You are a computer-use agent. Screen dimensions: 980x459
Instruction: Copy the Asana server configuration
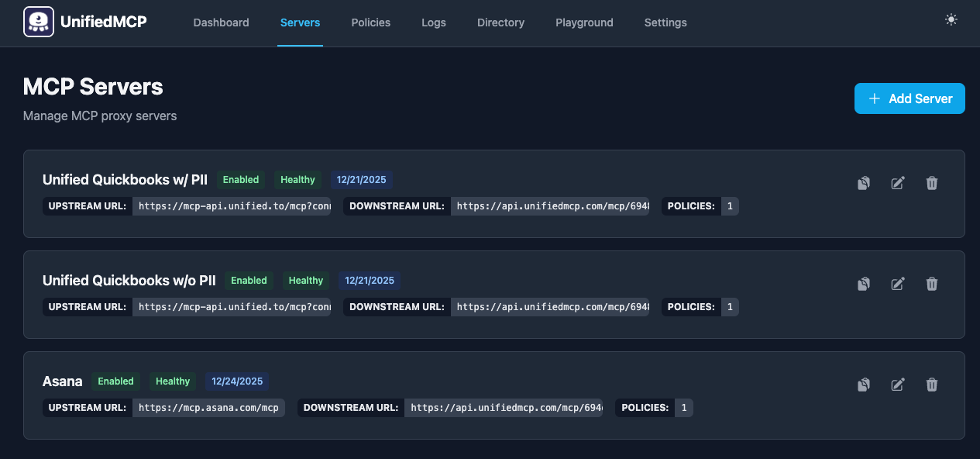point(864,385)
